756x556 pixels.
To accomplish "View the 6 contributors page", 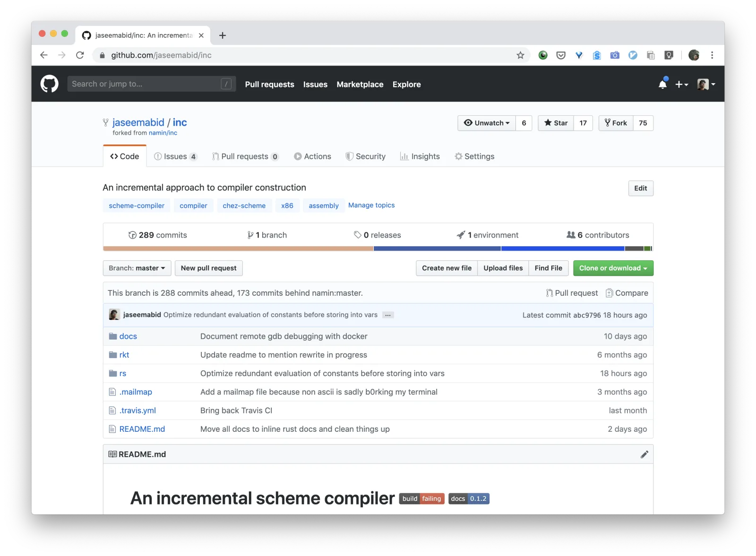I will point(598,235).
